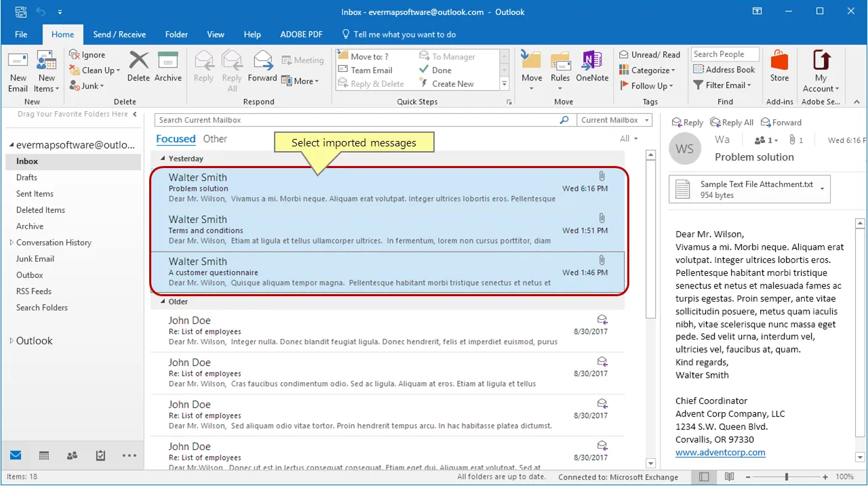Switch to Calendar view in navigation bar
Viewport: 868px width, 488px height.
pyautogui.click(x=44, y=455)
